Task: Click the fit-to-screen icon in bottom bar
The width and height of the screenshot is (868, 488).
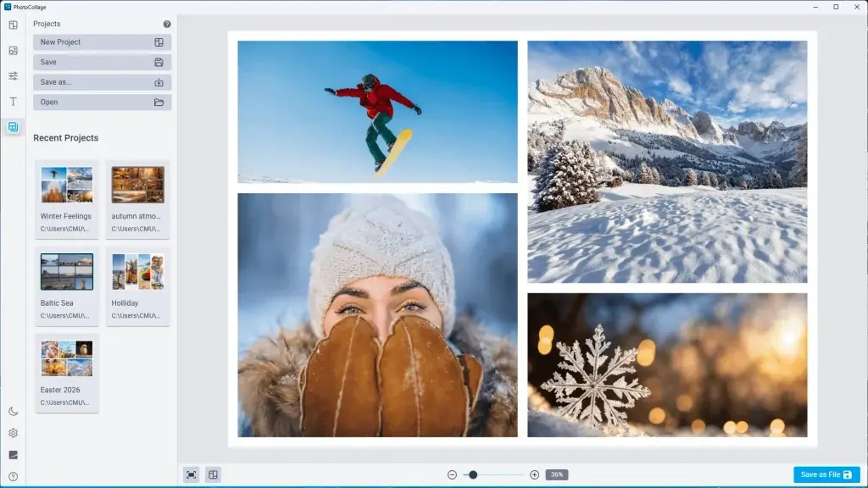Action: [x=191, y=474]
